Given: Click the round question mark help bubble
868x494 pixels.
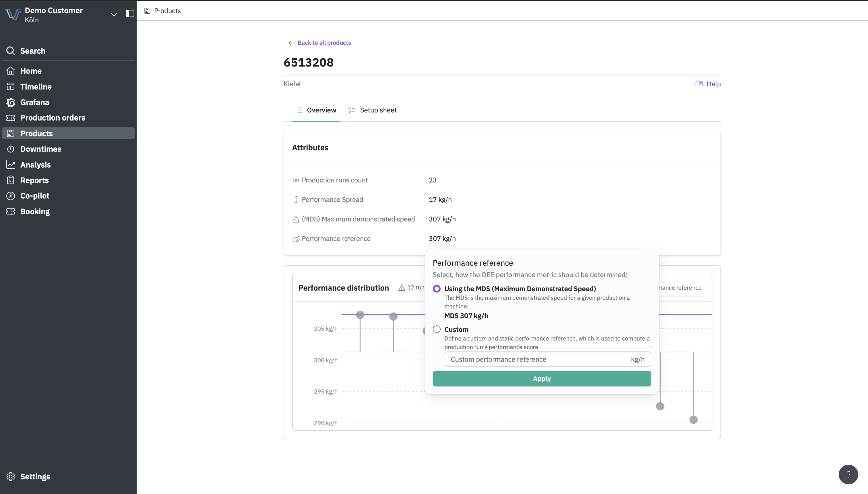Looking at the screenshot, I should [x=848, y=474].
